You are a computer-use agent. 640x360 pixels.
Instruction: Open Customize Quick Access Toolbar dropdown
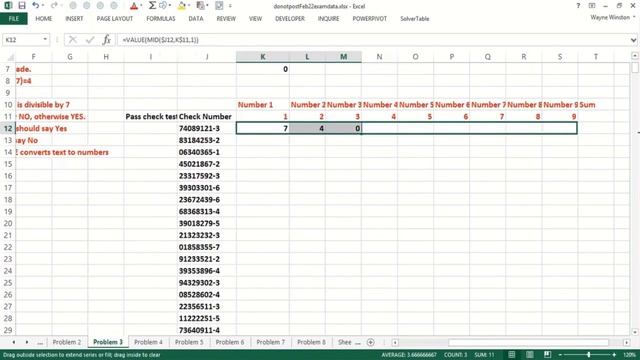230,6
